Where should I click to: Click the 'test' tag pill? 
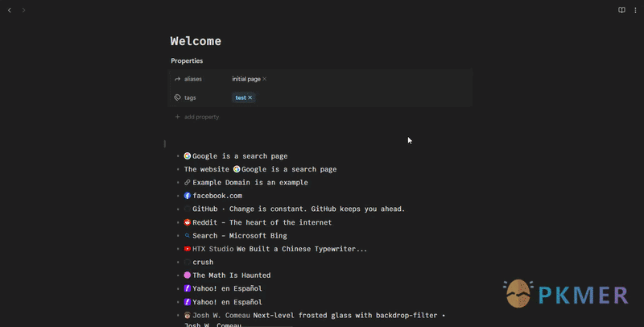click(x=244, y=97)
